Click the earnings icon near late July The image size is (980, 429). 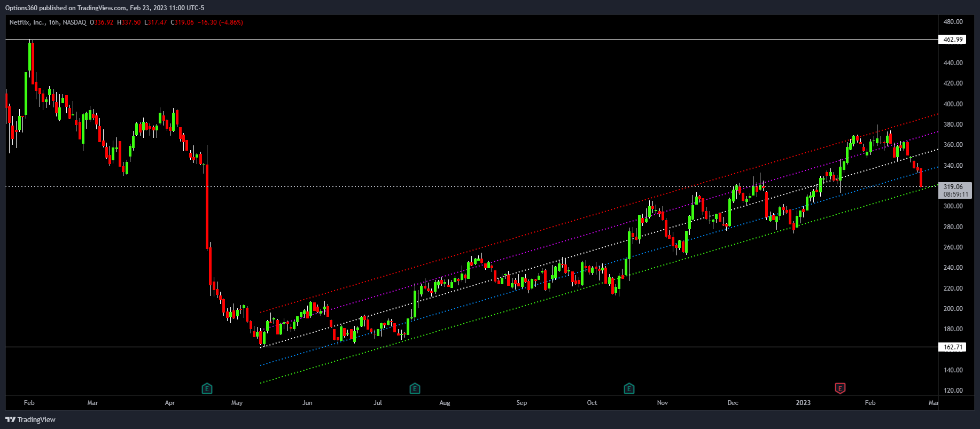(415, 388)
